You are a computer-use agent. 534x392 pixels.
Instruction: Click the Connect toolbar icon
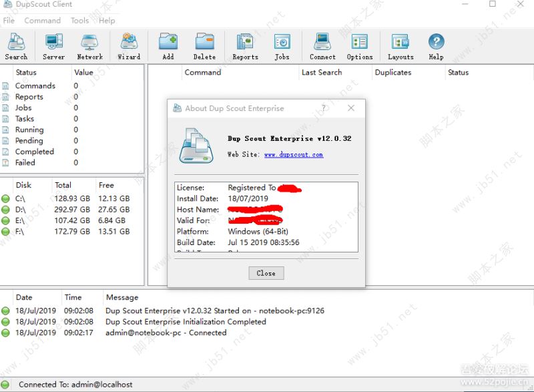tap(322, 46)
